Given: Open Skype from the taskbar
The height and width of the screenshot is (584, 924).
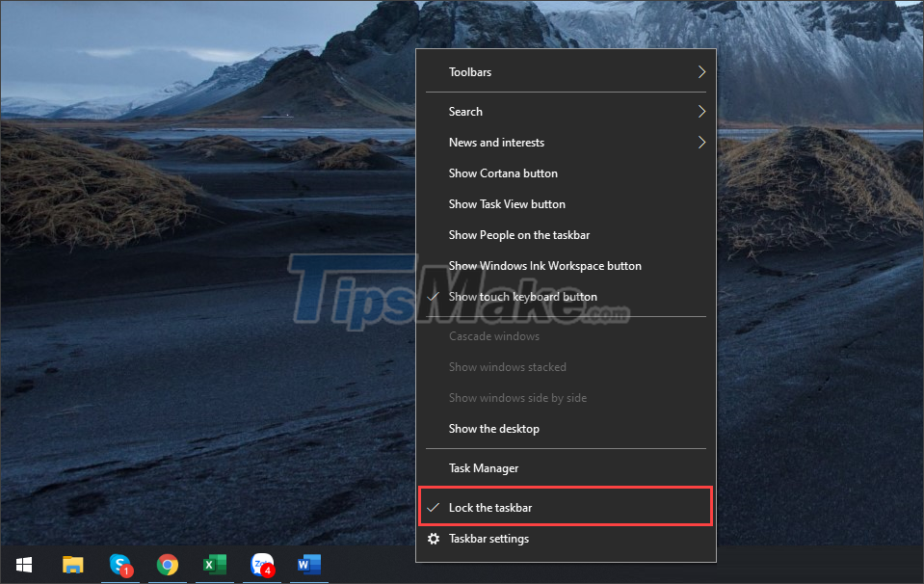Looking at the screenshot, I should [120, 565].
